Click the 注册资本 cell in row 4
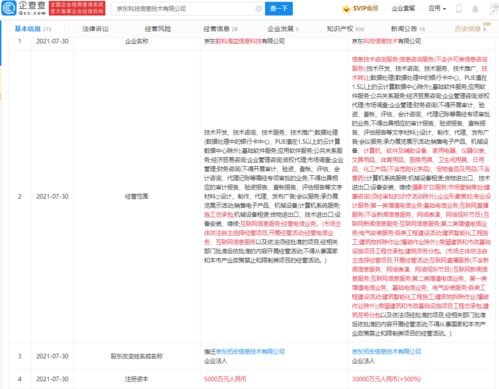Viewport: 499px width, 389px height. (x=136, y=379)
